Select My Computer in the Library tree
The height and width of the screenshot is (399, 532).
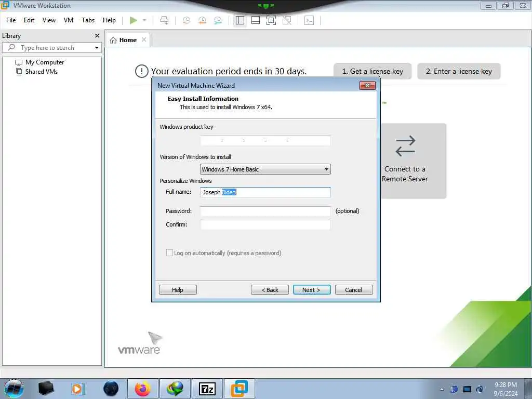pos(39,62)
